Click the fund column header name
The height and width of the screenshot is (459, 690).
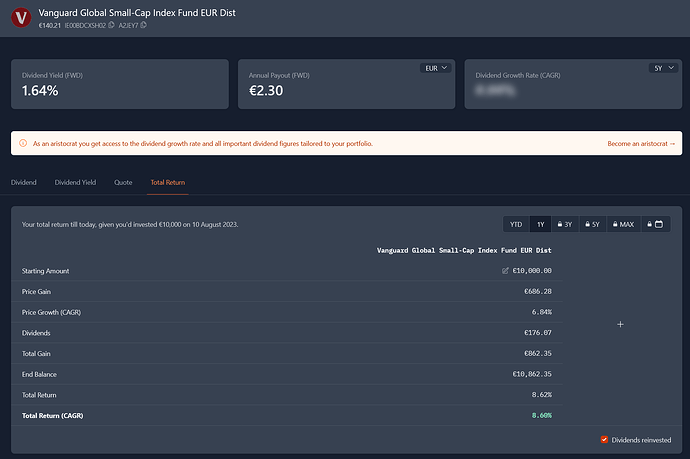(464, 250)
